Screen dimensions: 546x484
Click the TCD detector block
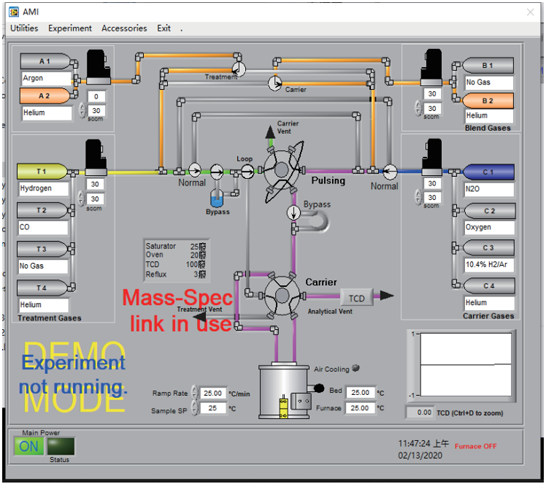[357, 298]
